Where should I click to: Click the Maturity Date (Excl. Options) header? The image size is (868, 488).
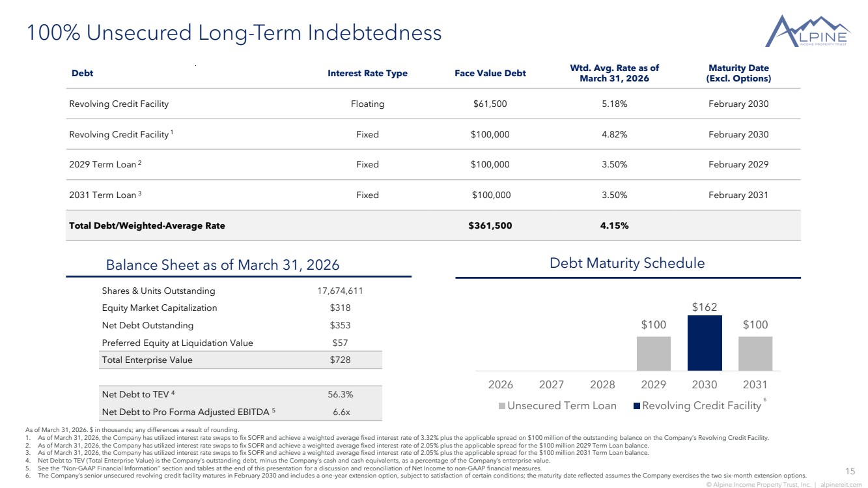(738, 73)
